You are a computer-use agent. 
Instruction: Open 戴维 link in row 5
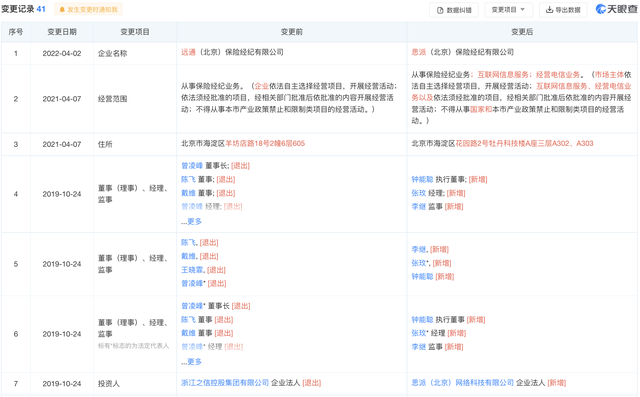188,256
